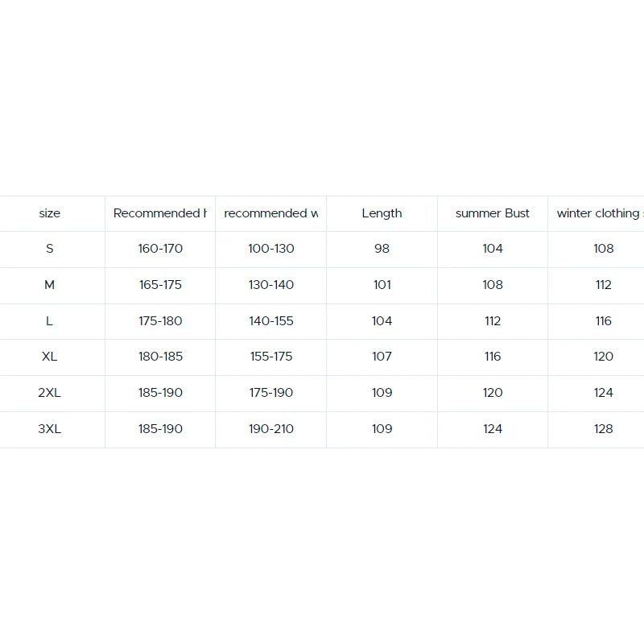Click the 140-155 weight cell
The image size is (644, 644).
271,321
